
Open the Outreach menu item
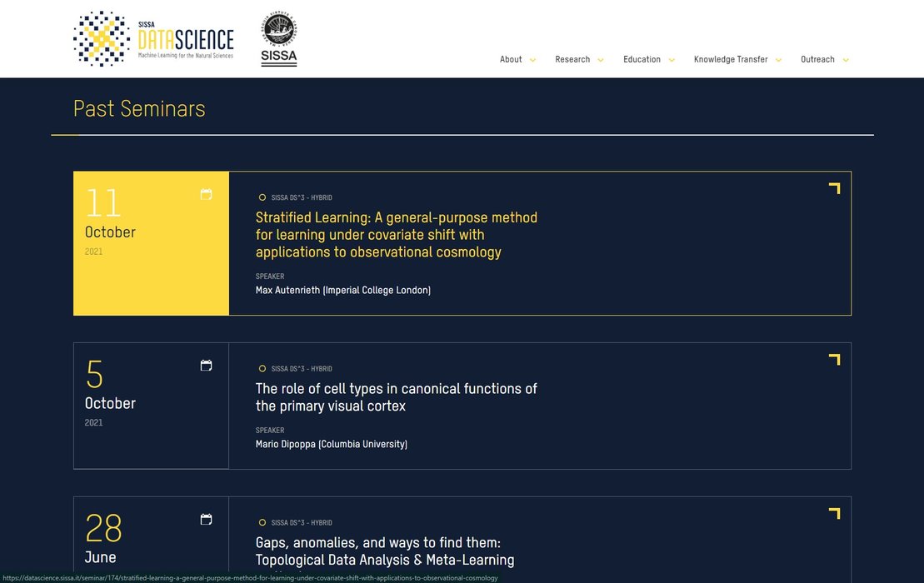point(817,60)
